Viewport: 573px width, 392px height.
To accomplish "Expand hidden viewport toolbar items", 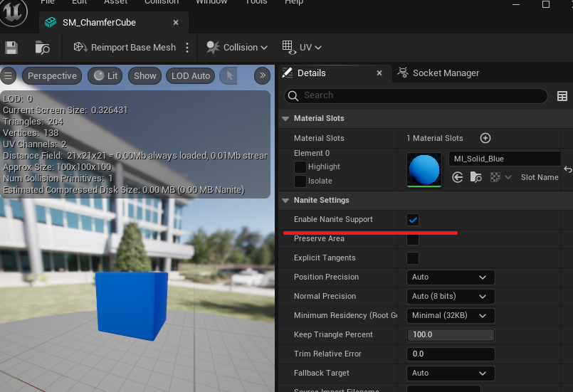I will point(262,75).
